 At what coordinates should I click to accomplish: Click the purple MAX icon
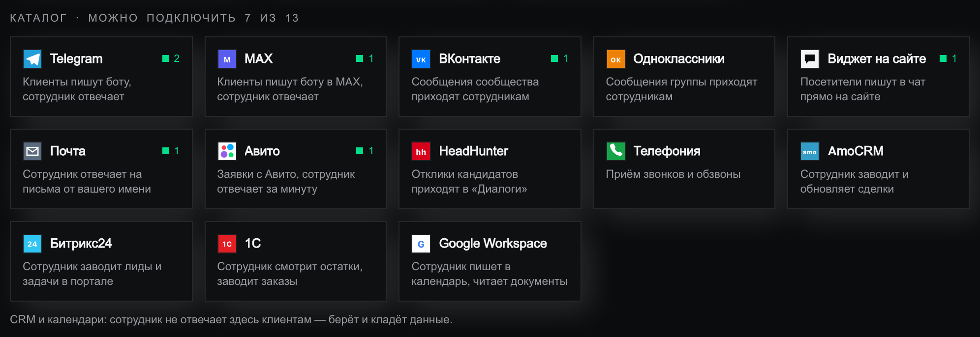[x=227, y=59]
